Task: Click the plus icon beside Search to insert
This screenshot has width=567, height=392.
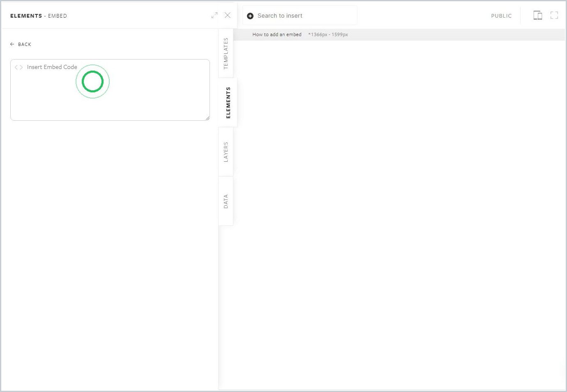Action: pos(250,16)
